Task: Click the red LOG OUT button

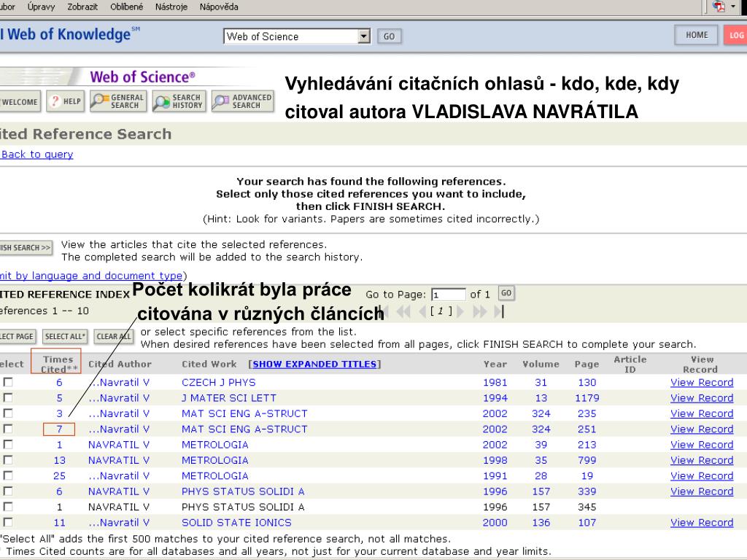Action: click(735, 35)
